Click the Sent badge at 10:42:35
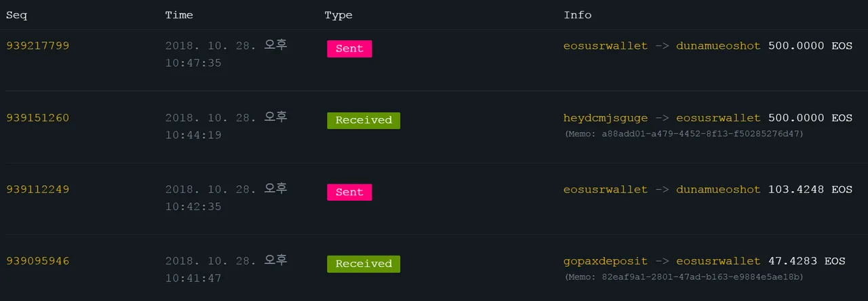The width and height of the screenshot is (868, 301). (x=349, y=193)
